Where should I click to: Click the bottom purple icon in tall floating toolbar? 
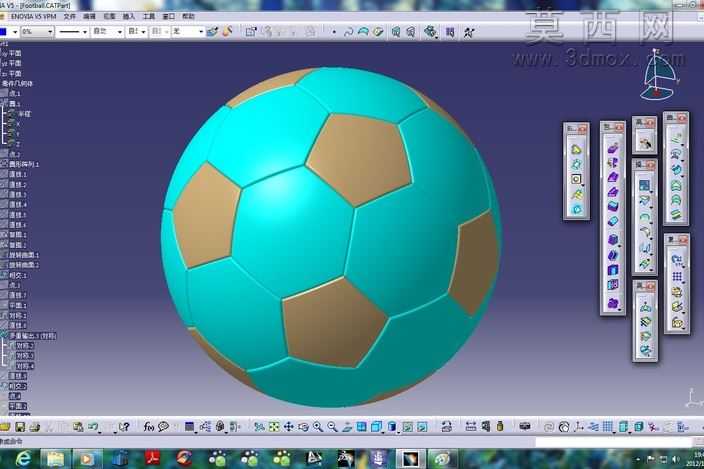click(x=613, y=303)
